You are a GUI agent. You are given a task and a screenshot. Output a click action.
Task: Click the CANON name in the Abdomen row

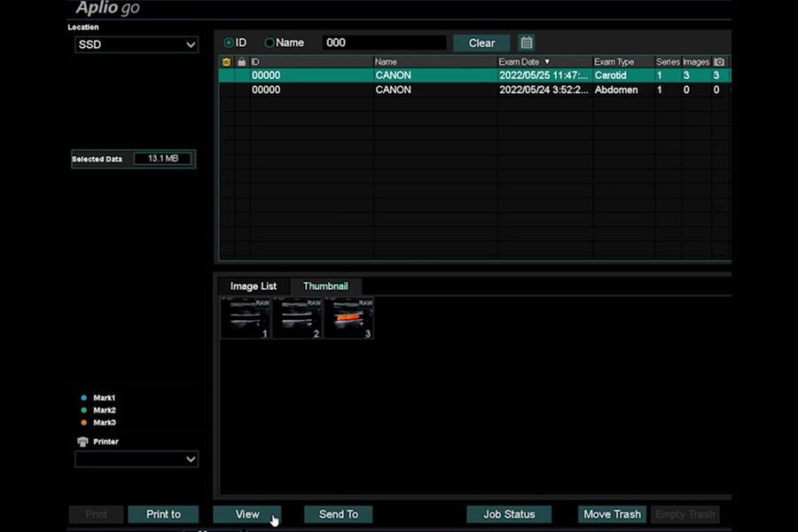click(x=393, y=90)
